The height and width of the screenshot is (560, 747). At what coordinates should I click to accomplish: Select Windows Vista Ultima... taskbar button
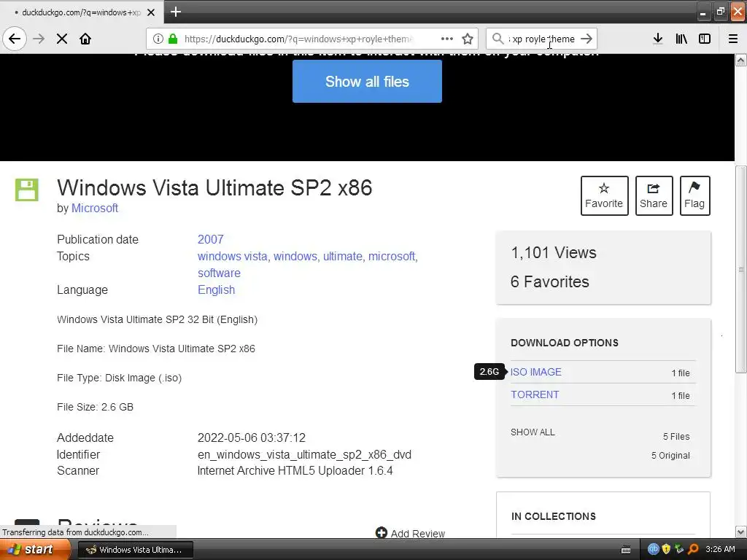pyautogui.click(x=135, y=550)
